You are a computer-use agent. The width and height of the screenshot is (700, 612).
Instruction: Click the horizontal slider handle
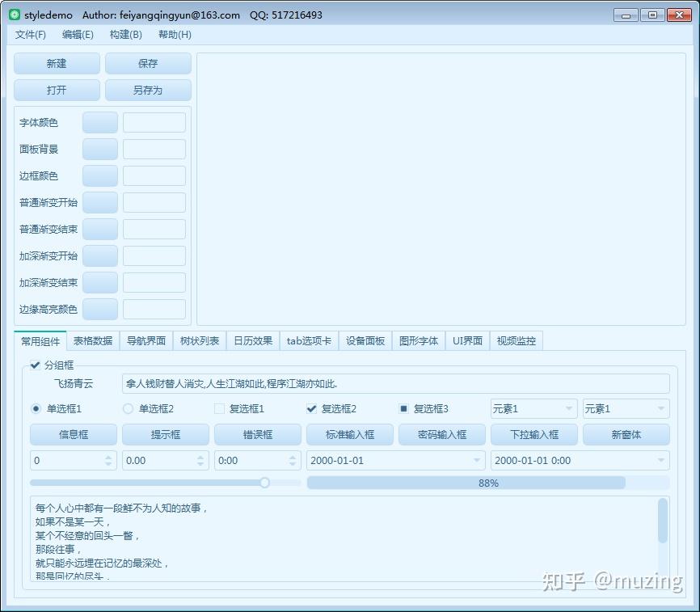click(264, 483)
